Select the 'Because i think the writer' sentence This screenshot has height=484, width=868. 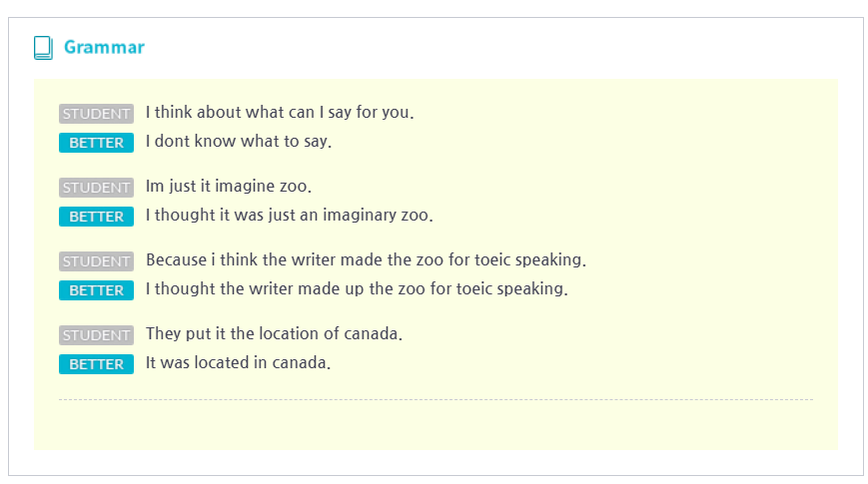pyautogui.click(x=366, y=260)
